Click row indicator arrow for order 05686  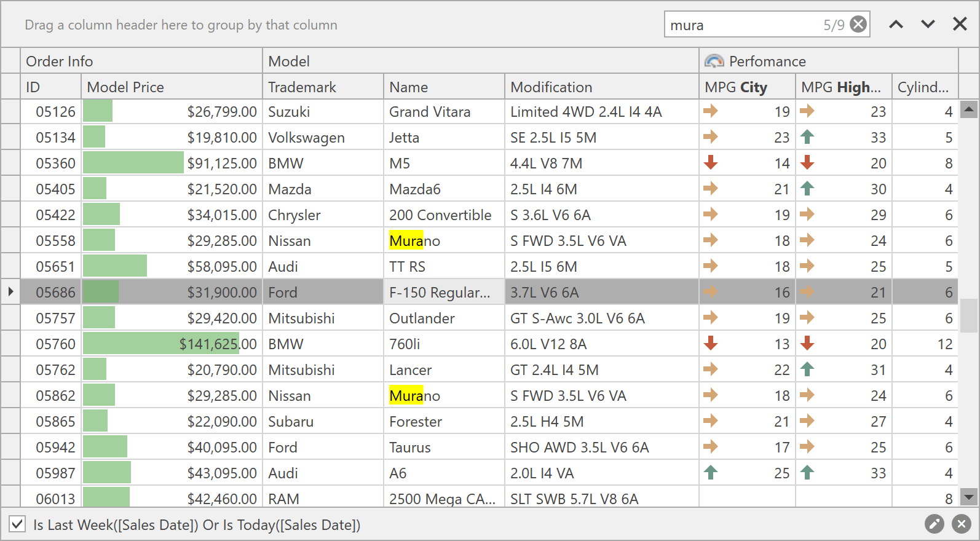pyautogui.click(x=10, y=292)
